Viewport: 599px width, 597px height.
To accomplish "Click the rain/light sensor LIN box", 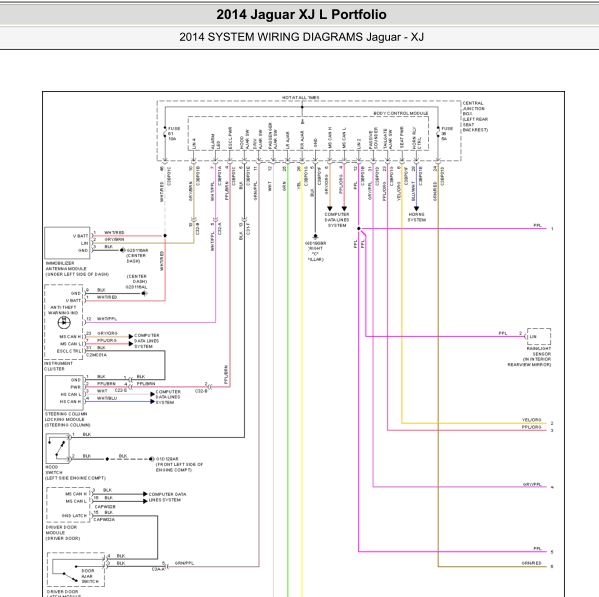I will click(x=539, y=337).
